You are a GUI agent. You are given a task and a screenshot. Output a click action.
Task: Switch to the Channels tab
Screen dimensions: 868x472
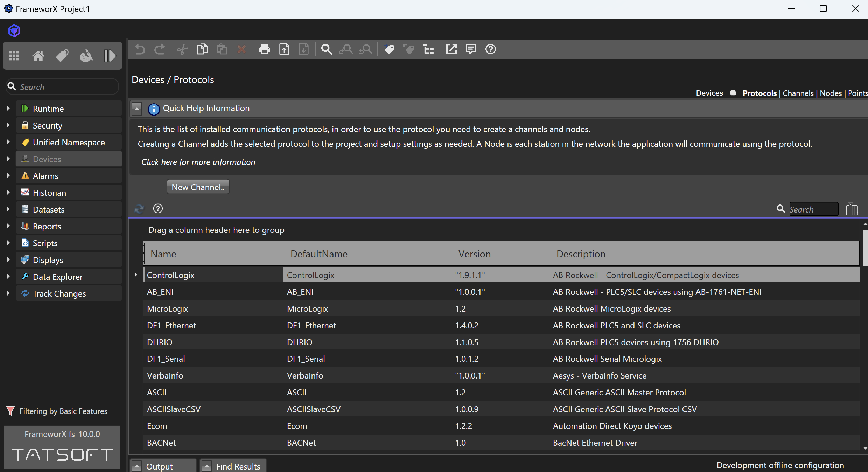pyautogui.click(x=798, y=93)
